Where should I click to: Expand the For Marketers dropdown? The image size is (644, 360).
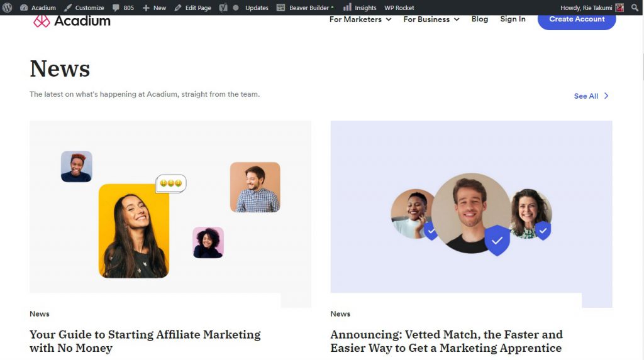[360, 19]
